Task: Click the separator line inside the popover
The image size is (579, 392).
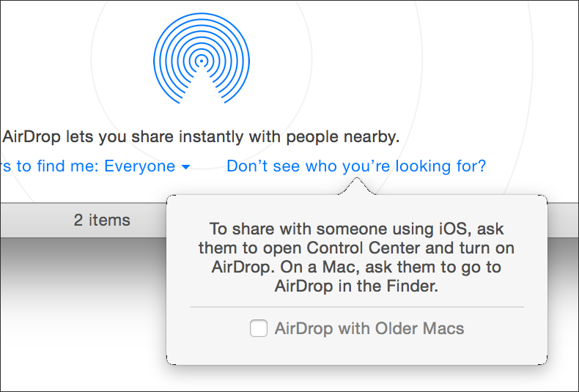Action: point(357,307)
